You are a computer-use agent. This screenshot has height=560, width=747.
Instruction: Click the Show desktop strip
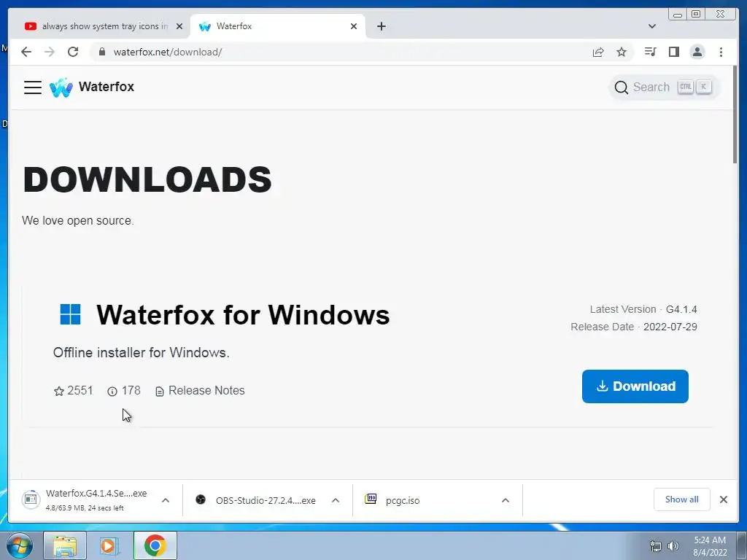(742, 545)
